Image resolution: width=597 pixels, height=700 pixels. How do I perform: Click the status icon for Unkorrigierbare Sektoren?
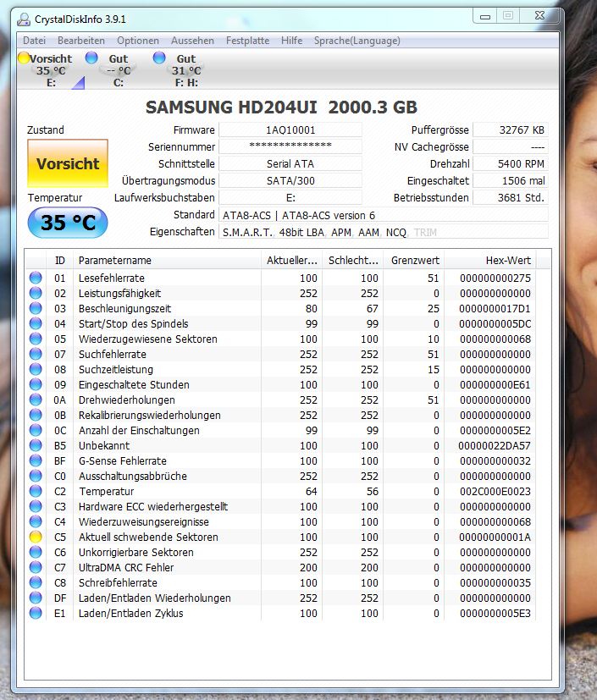coord(36,552)
